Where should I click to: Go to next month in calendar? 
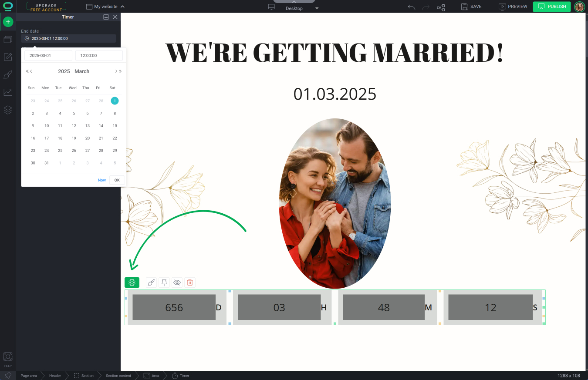116,71
